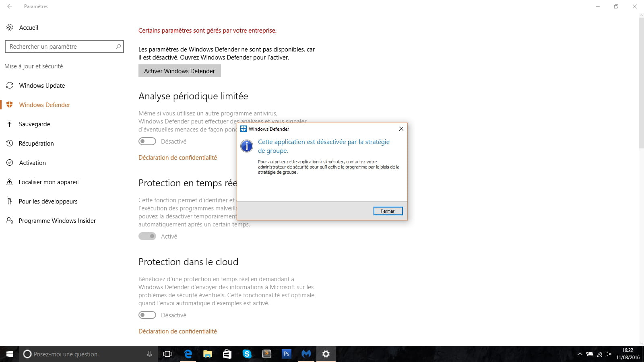This screenshot has width=644, height=362.
Task: Click the Activer Windows Defender button
Action: (x=180, y=71)
